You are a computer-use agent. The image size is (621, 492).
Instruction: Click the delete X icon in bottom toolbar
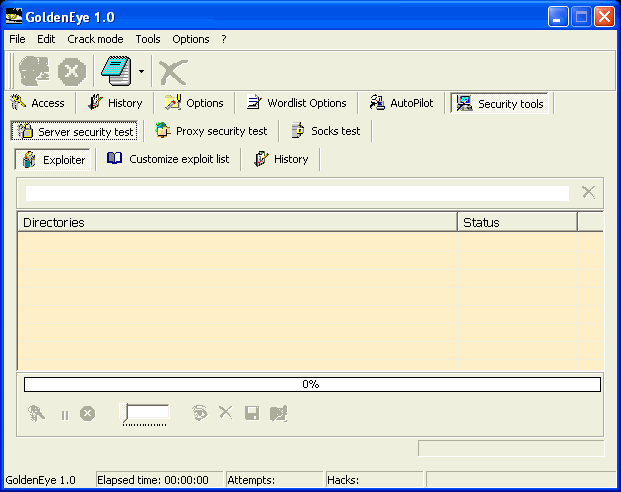point(226,413)
